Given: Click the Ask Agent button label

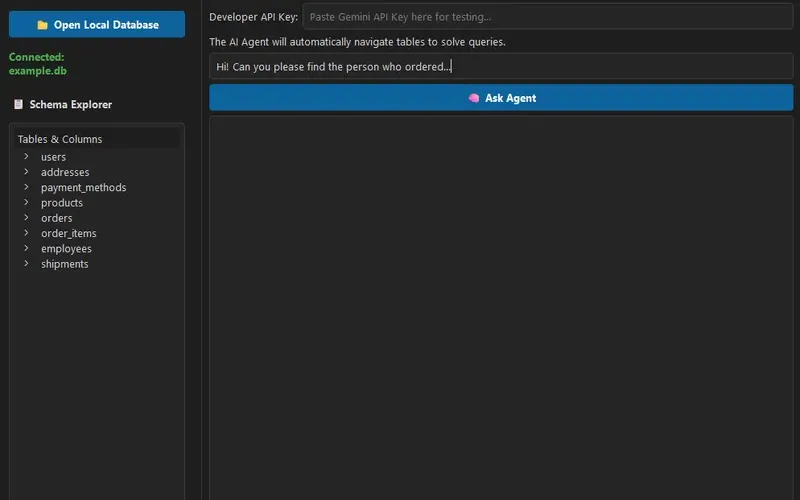Looking at the screenshot, I should click(510, 98).
